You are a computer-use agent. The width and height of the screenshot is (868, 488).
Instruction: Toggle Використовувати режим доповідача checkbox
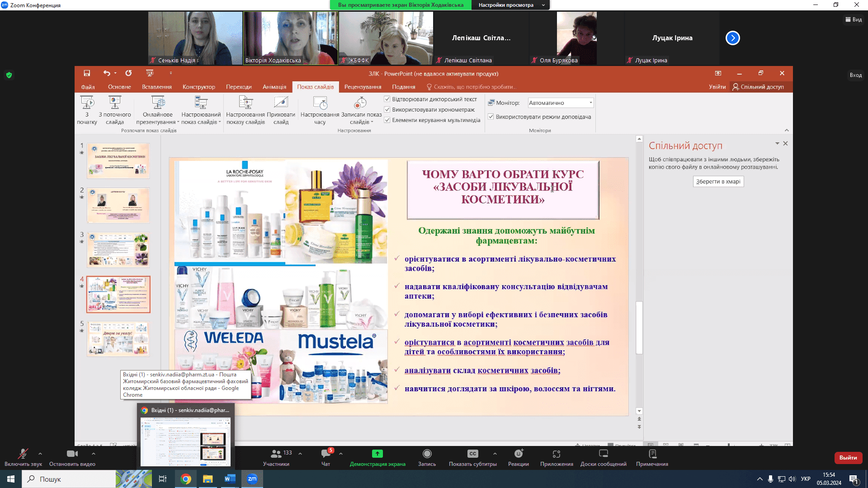click(491, 117)
